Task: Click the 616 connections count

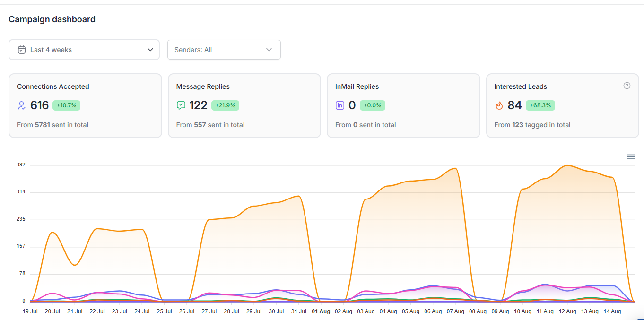Action: coord(40,105)
